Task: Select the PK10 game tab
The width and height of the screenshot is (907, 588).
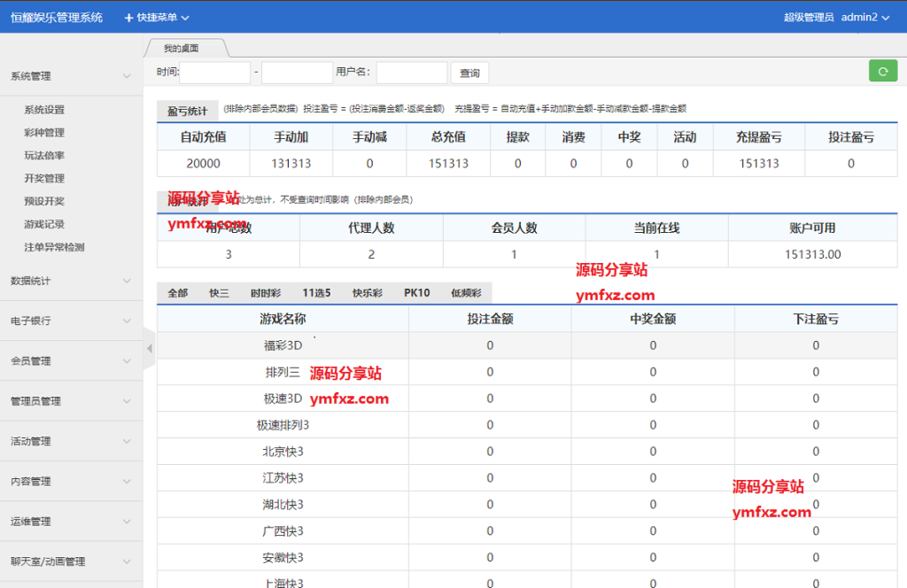Action: pyautogui.click(x=415, y=292)
